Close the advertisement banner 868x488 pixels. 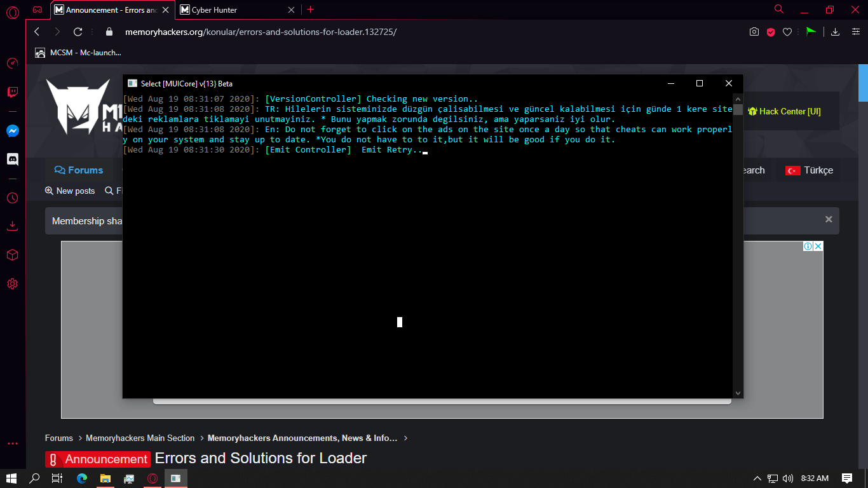(x=818, y=247)
